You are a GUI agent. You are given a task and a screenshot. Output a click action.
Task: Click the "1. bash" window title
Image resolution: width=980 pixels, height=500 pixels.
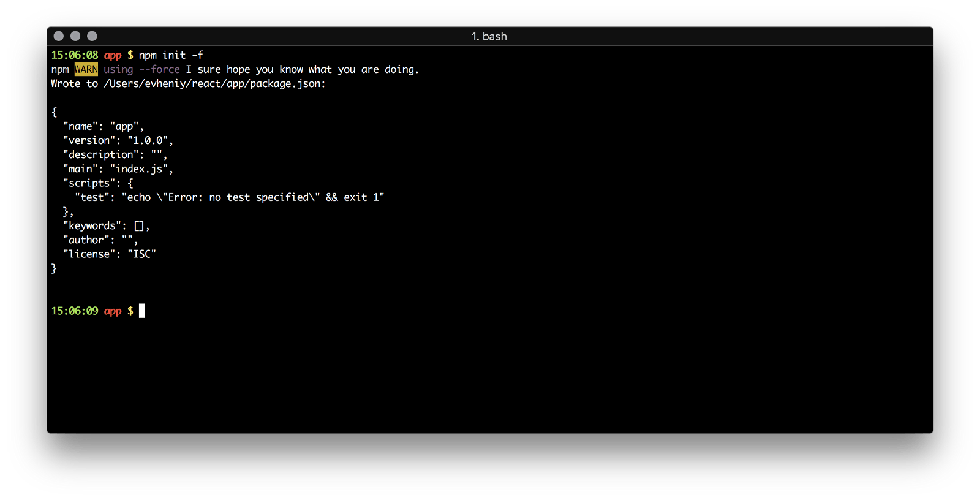click(x=489, y=37)
